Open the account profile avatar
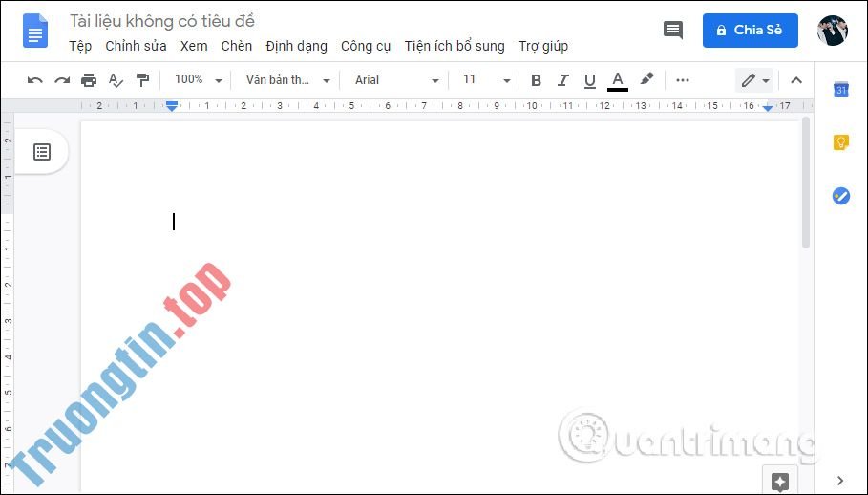The height and width of the screenshot is (495, 868). tap(832, 31)
